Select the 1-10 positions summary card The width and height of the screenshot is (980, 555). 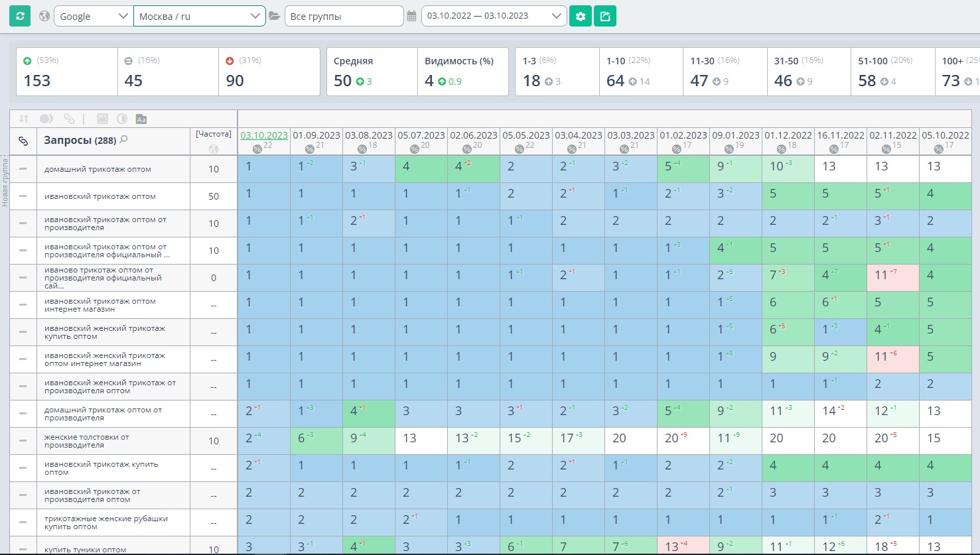click(x=641, y=72)
